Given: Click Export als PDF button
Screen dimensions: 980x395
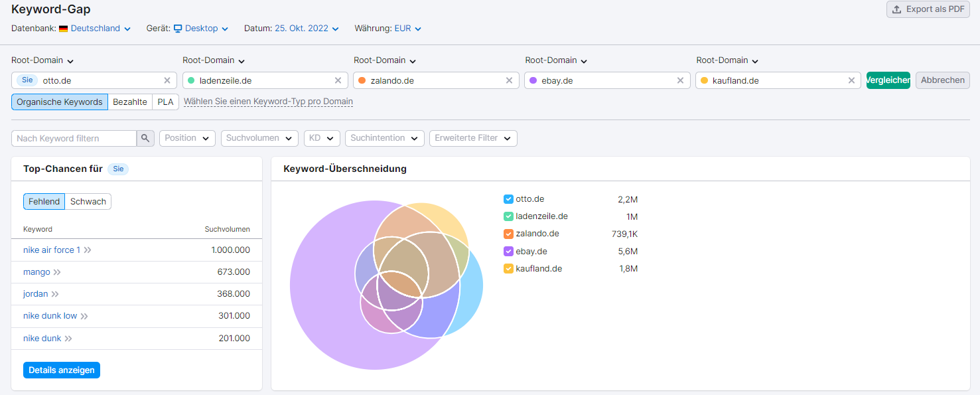Looking at the screenshot, I should [928, 9].
